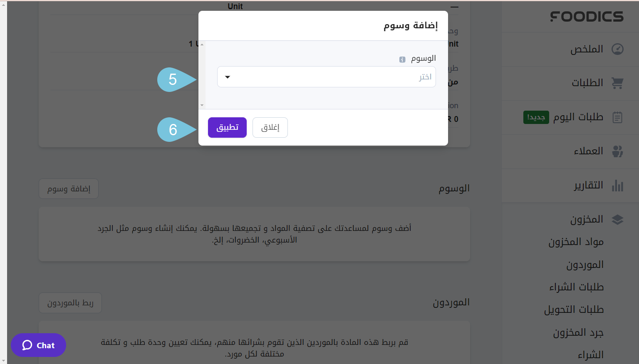Click the إضافة وسوم dialog title
The height and width of the screenshot is (364, 639).
tap(411, 26)
